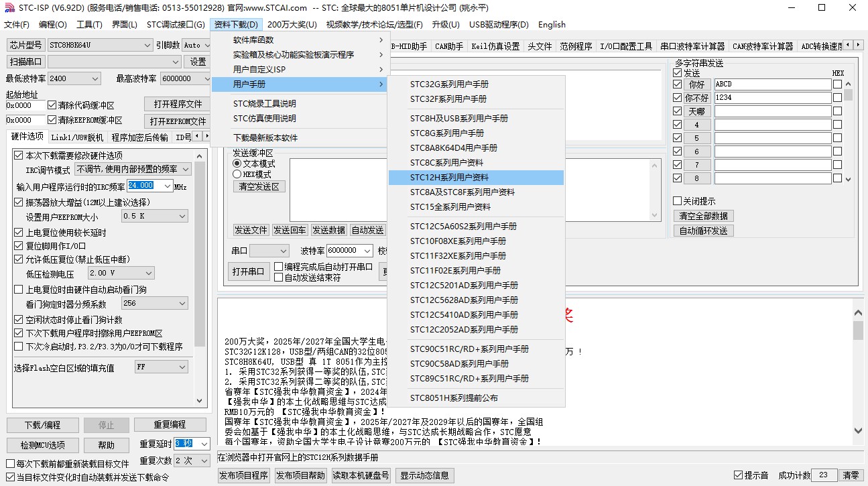The image size is (868, 486).
Task: Toggle 清除EEPROM缓冲区 checkbox
Action: (x=52, y=120)
